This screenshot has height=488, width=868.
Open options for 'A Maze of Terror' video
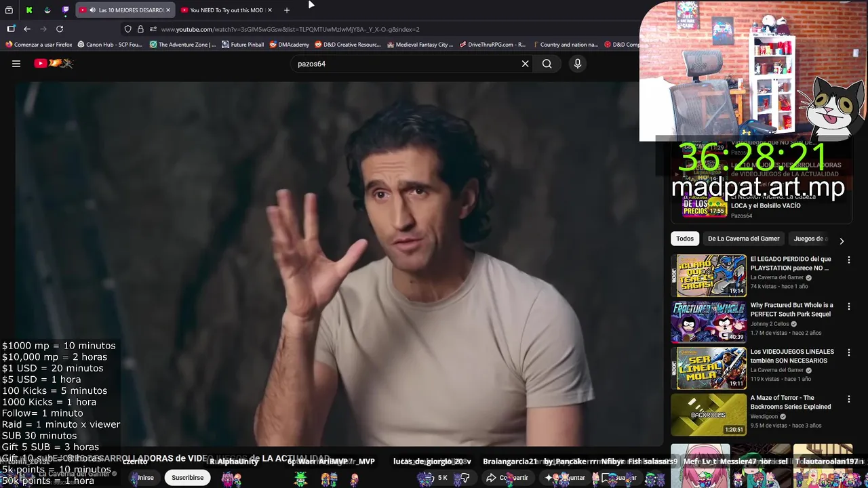[x=848, y=399]
